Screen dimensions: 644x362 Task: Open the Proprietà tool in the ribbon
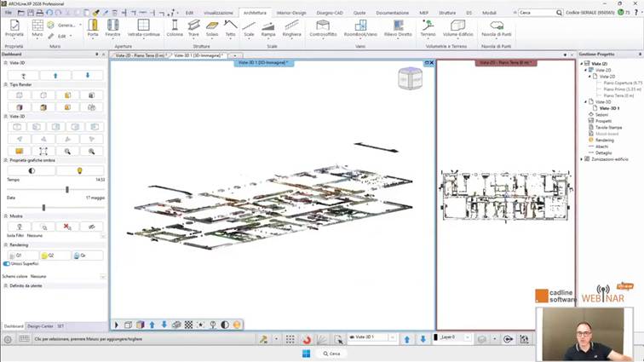(x=14, y=28)
